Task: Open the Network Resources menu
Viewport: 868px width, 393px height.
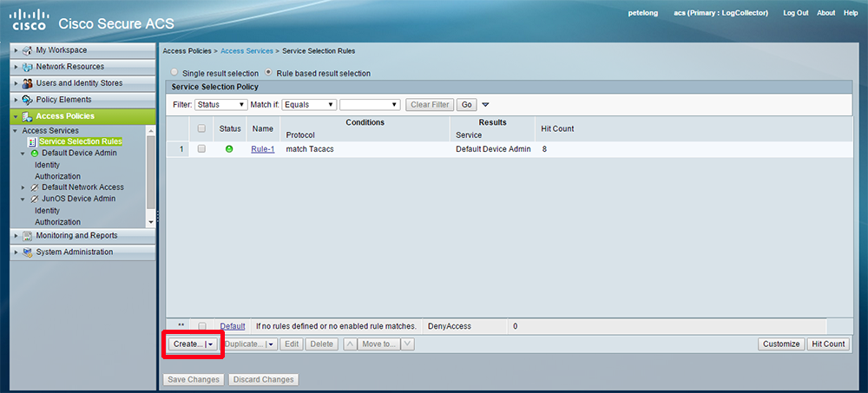Action: tap(83, 67)
